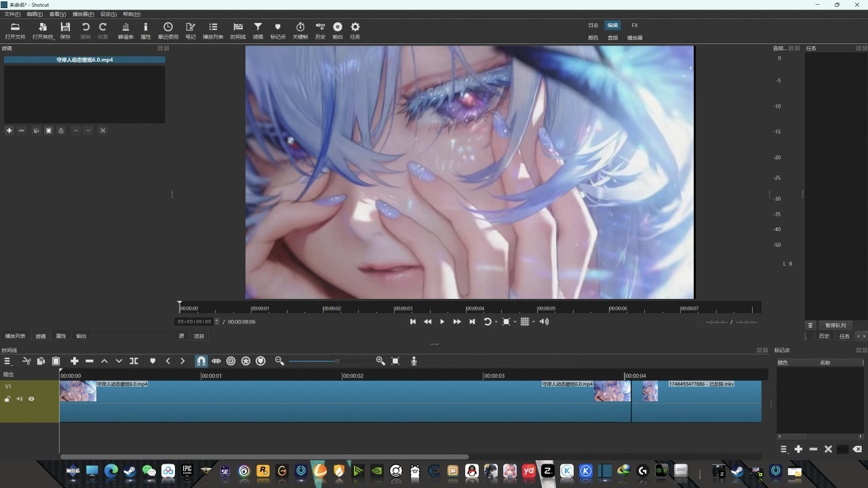This screenshot has width=868, height=488.
Task: Hide track V1 with eye icon
Action: pos(31,399)
